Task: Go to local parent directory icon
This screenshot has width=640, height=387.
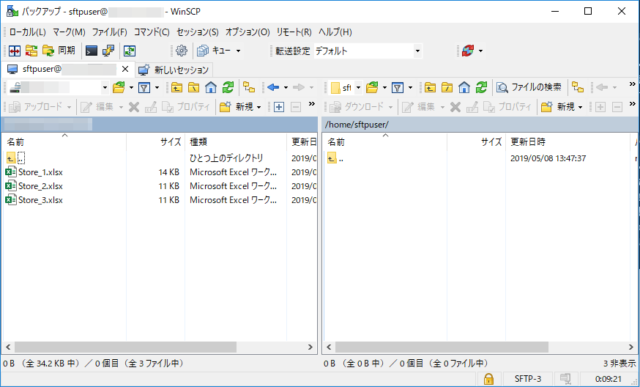Action: coord(177,87)
